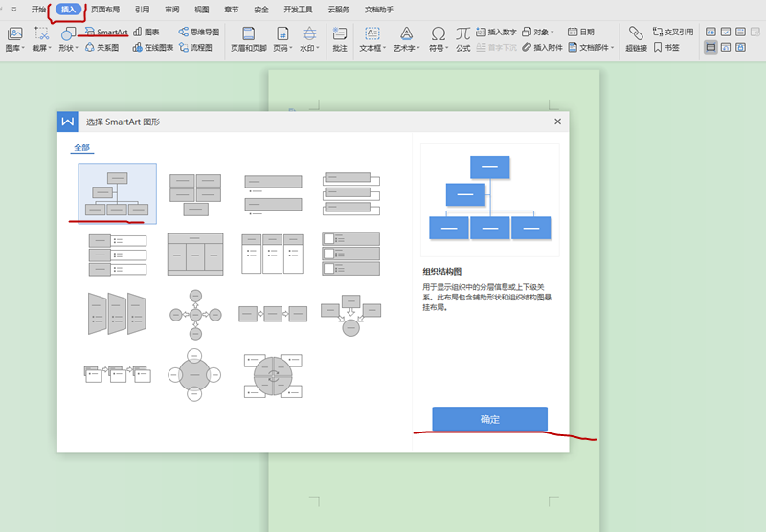Select the organization chart layout thumbnail
Image resolution: width=766 pixels, height=532 pixels.
coord(118,192)
